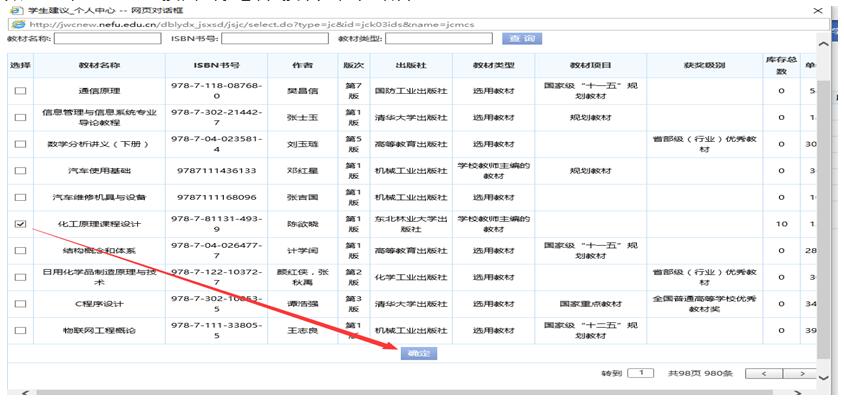Click the scroll down arrow on scrollbar
The image size is (844, 410).
coord(824,378)
